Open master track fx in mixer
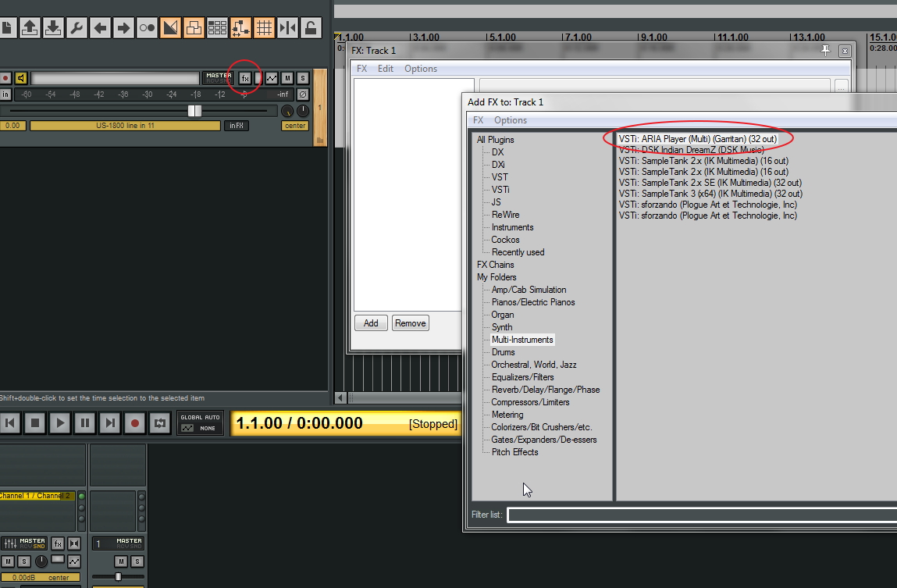The image size is (897, 588). click(x=58, y=543)
